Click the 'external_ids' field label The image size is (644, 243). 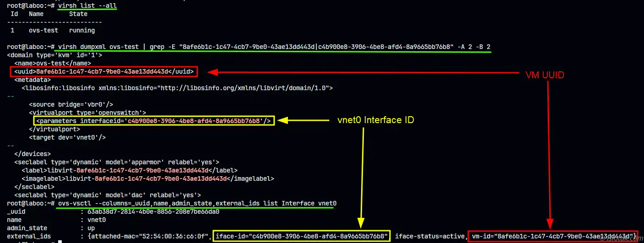pos(29,236)
